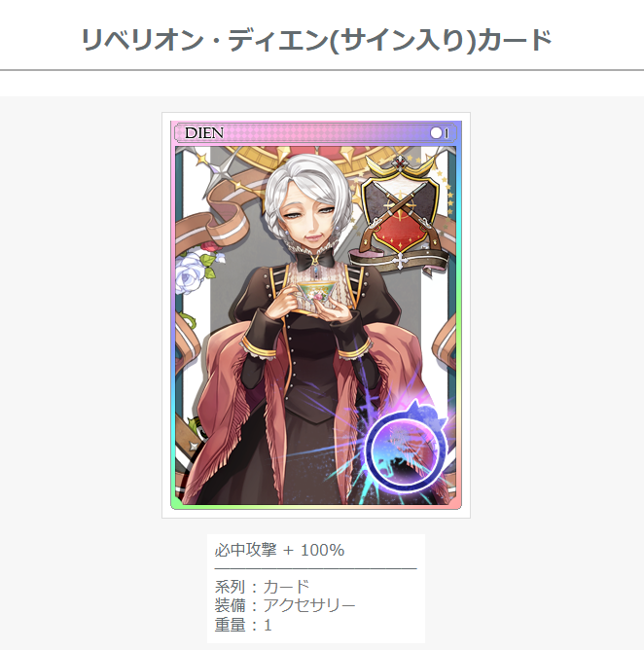The height and width of the screenshot is (650, 644).
Task: Click the golden crown atop the shield
Action: click(x=399, y=165)
